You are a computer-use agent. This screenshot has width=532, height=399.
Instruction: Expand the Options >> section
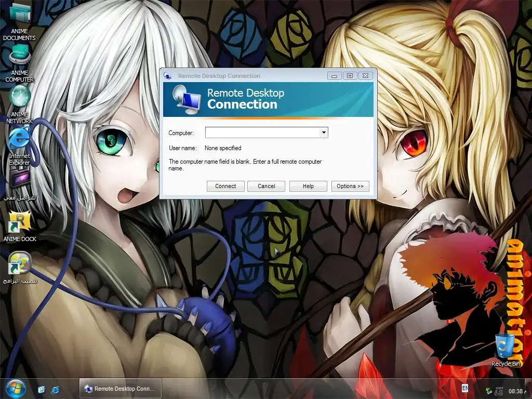[x=350, y=186]
